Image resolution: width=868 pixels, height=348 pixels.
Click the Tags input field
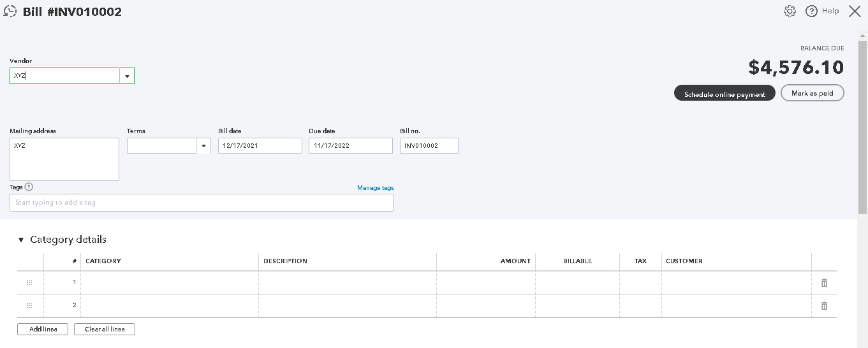coord(201,203)
